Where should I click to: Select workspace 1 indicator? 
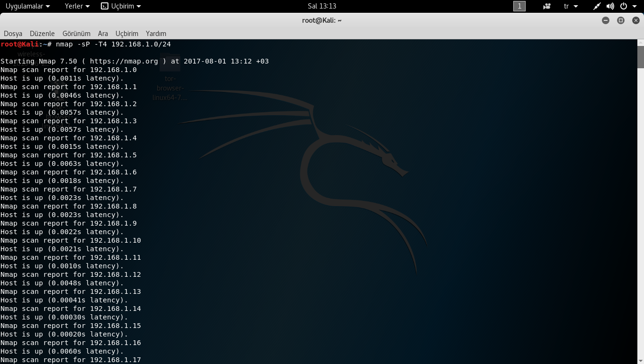point(519,6)
